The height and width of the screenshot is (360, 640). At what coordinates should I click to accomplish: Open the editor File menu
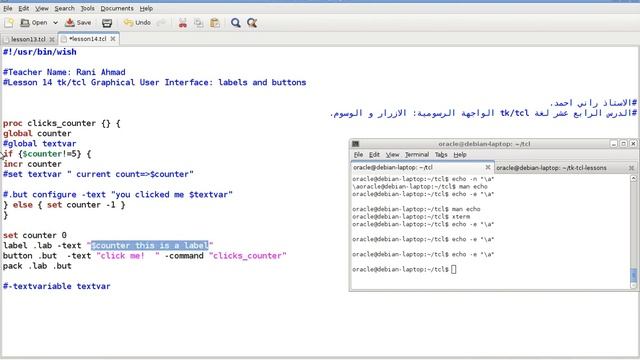(8, 8)
